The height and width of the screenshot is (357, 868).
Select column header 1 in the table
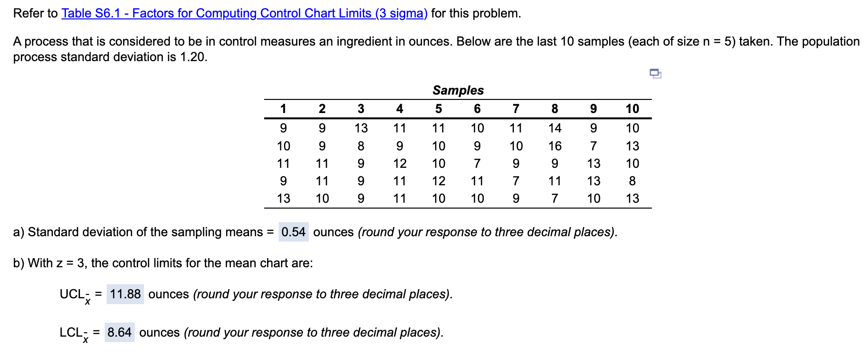point(284,109)
